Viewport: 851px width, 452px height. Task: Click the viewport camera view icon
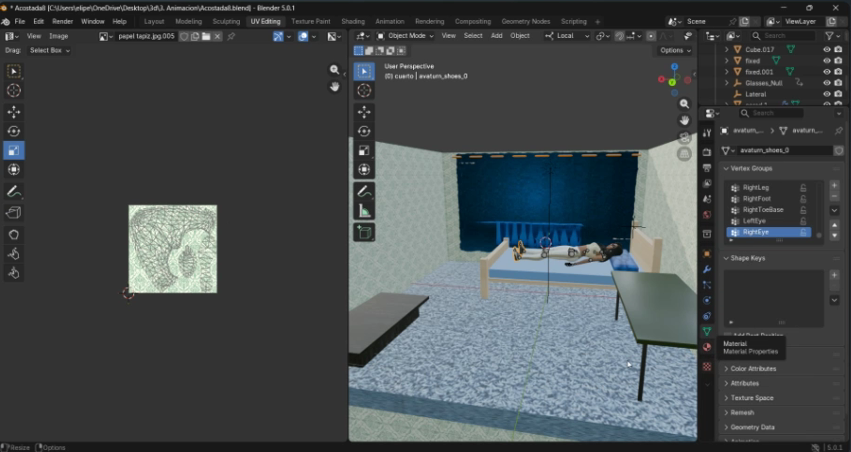(684, 137)
